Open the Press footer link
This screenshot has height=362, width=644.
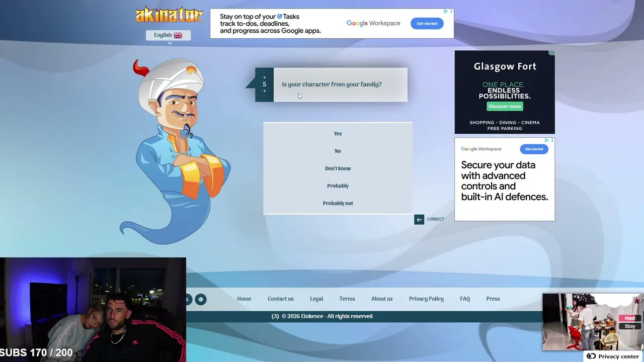493,299
